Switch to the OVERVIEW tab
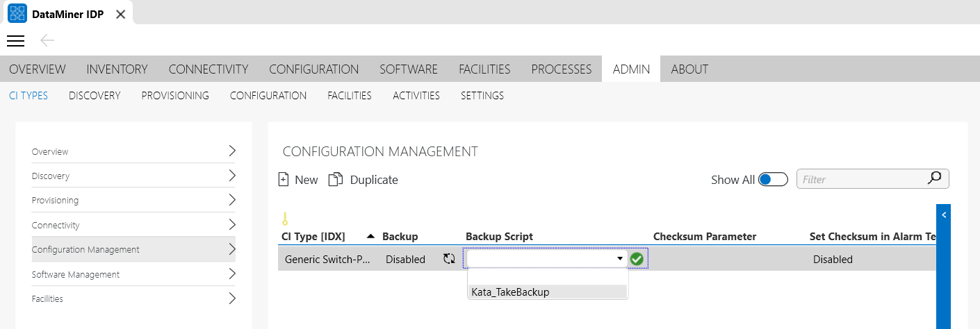The height and width of the screenshot is (329, 980). (38, 69)
